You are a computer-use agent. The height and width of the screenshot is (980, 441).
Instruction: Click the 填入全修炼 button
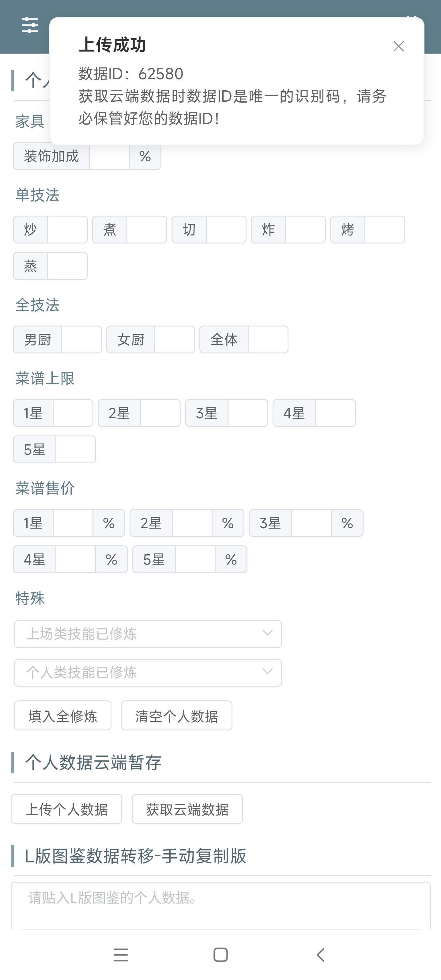tap(63, 716)
